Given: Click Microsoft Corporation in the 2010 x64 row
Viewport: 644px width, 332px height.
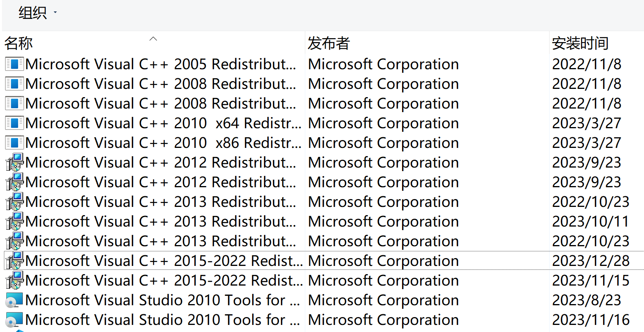Looking at the screenshot, I should [x=384, y=123].
